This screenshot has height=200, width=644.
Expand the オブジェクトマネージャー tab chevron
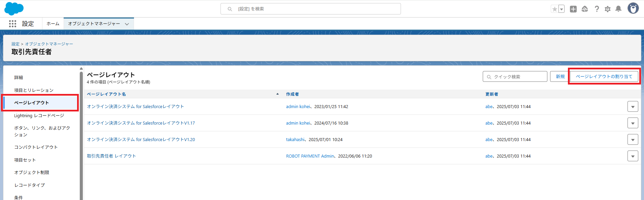click(127, 24)
